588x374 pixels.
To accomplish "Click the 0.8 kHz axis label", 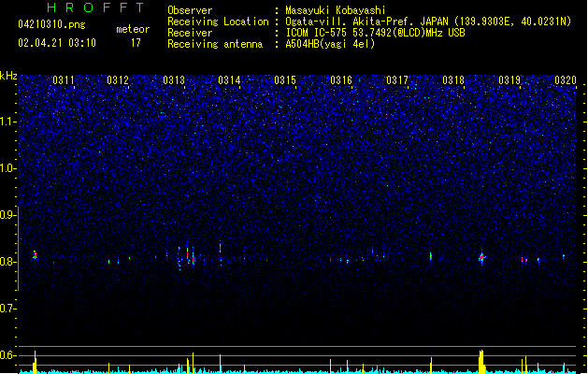I will pyautogui.click(x=7, y=262).
